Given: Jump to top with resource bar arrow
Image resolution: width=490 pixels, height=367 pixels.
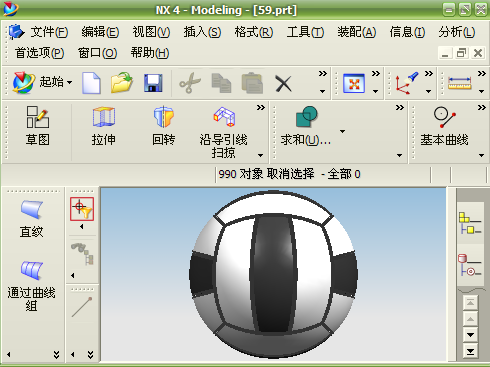Looking at the screenshot, I should pos(470,303).
